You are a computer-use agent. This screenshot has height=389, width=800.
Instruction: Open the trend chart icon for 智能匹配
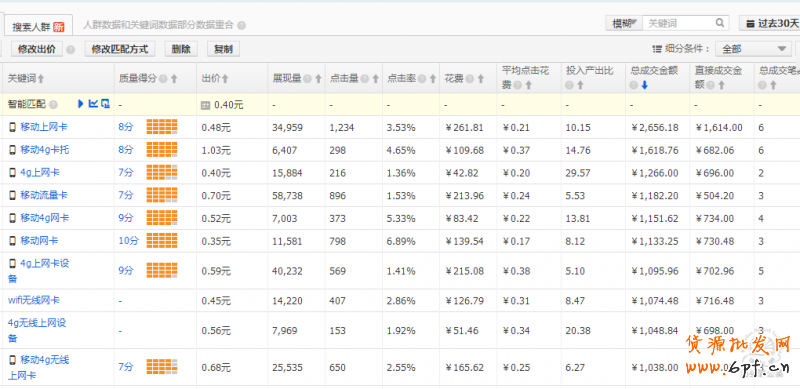pos(93,104)
